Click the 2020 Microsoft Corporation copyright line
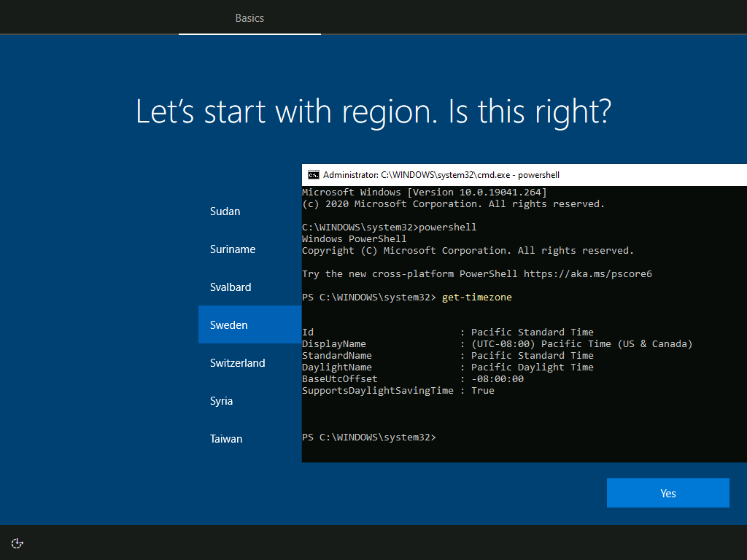The height and width of the screenshot is (560, 747). [454, 204]
